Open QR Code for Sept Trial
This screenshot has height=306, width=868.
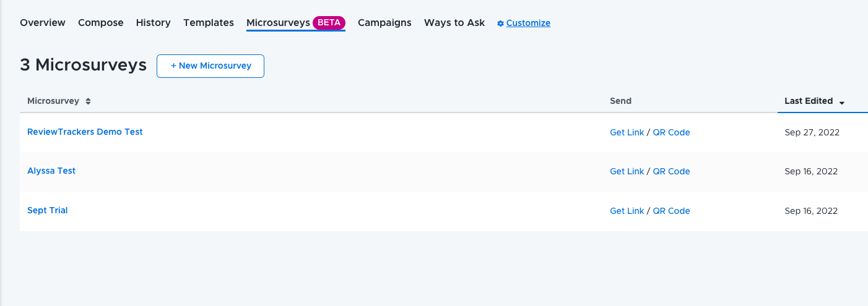coord(672,211)
